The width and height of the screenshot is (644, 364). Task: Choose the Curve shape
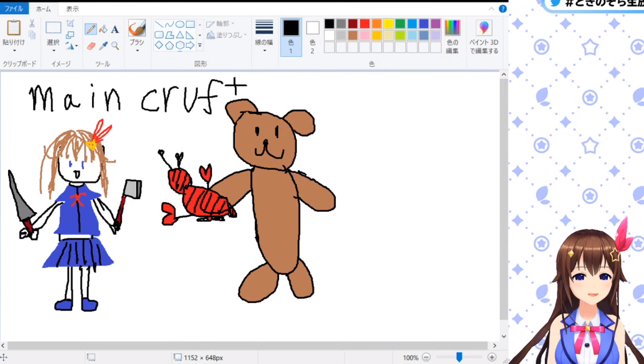[169, 24]
